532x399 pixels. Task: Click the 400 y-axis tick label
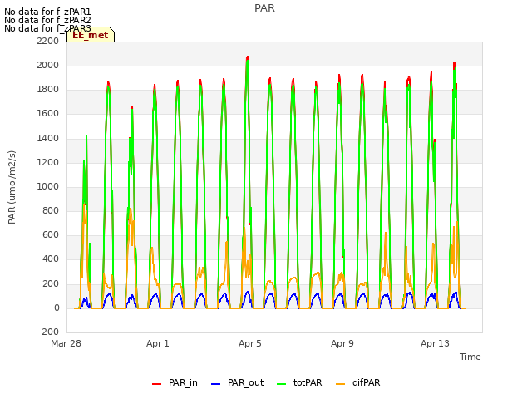point(51,259)
